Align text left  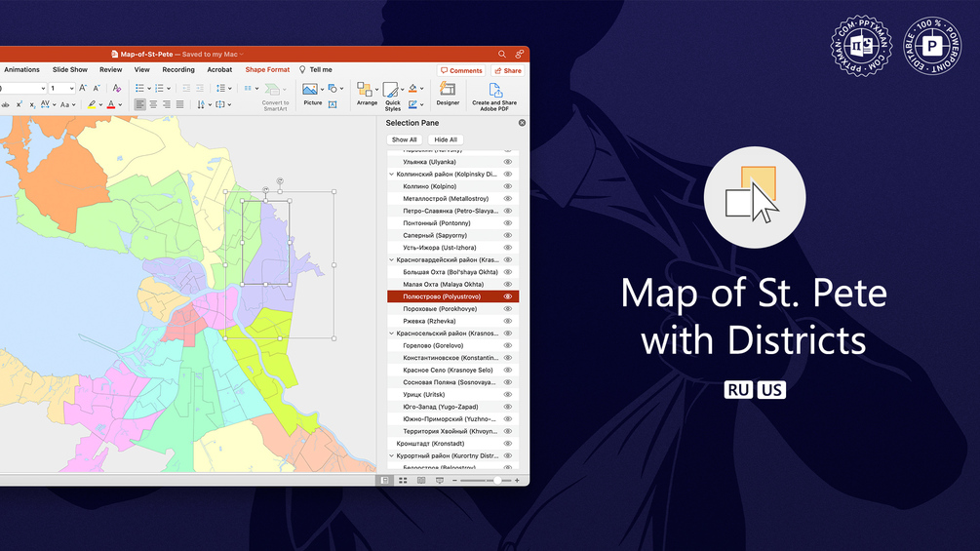(x=140, y=104)
